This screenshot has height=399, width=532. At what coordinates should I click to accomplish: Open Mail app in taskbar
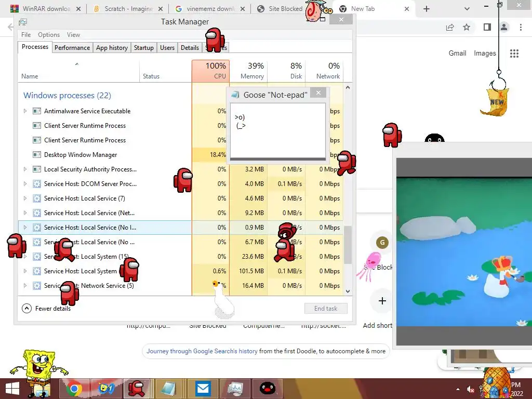203,389
